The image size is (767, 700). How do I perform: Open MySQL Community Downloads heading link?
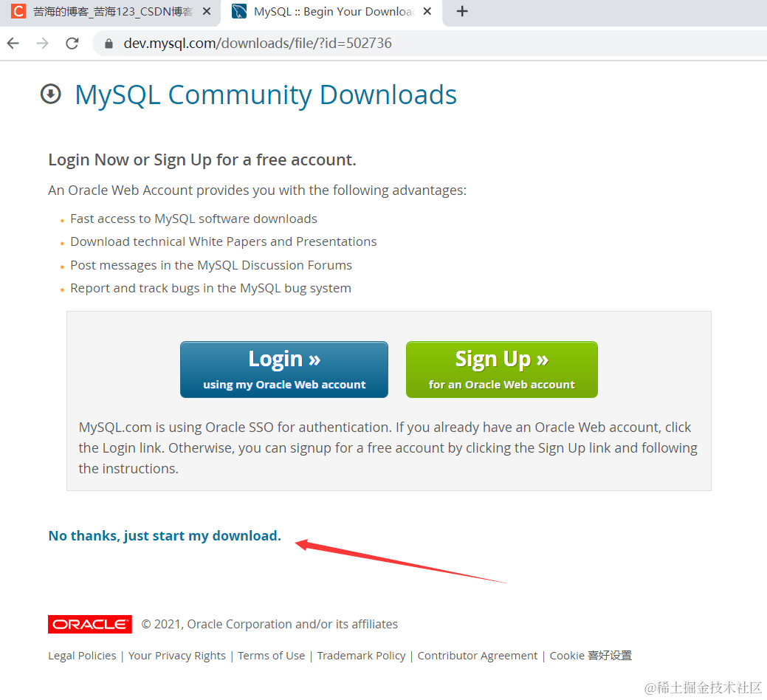coord(266,95)
